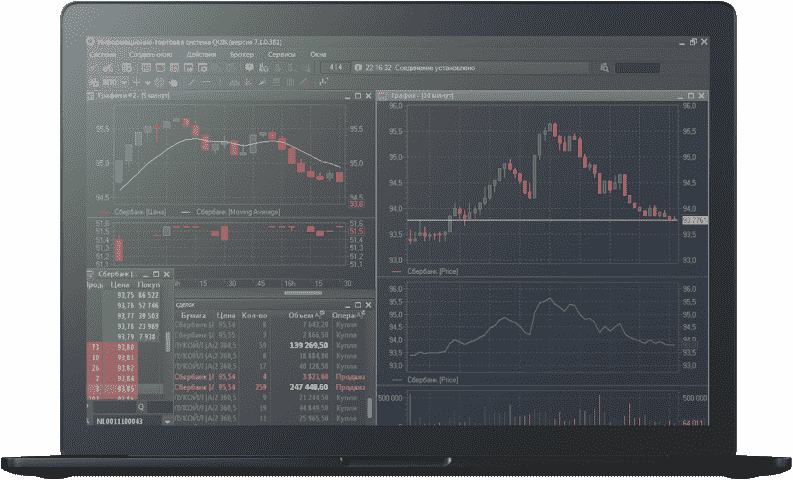The width and height of the screenshot is (793, 480).
Task: Open the Сервисы menu
Action: (x=282, y=53)
